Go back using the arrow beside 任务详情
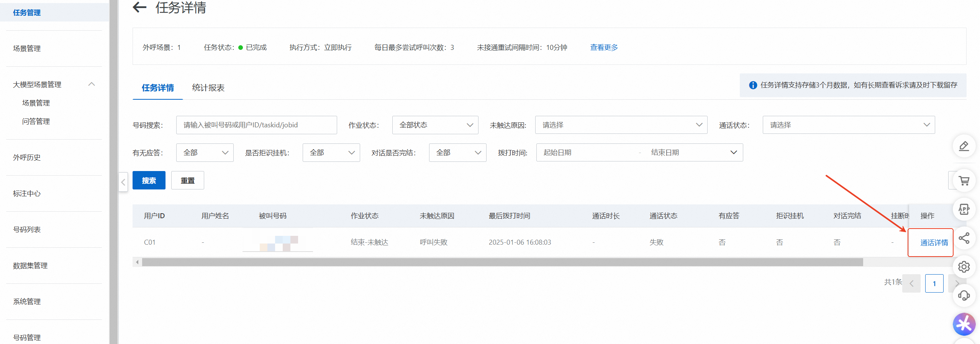 pyautogui.click(x=139, y=7)
